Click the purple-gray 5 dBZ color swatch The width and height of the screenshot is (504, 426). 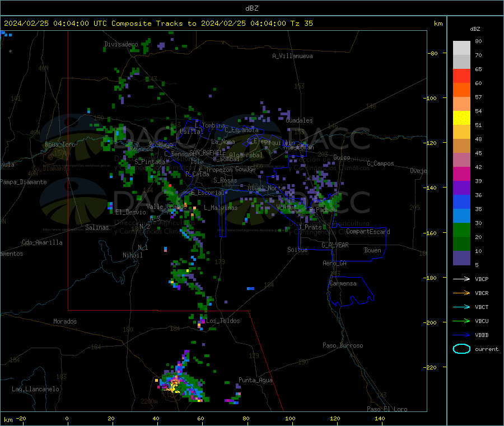coord(461,258)
